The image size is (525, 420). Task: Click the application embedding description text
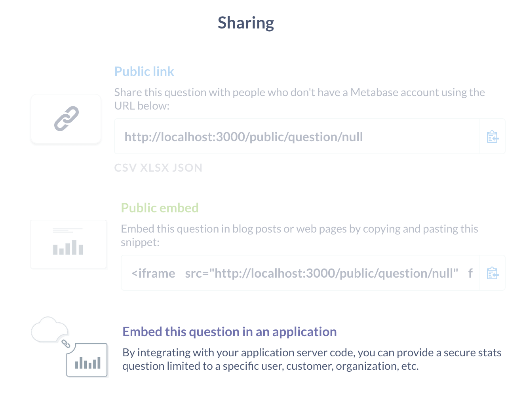coord(312,359)
